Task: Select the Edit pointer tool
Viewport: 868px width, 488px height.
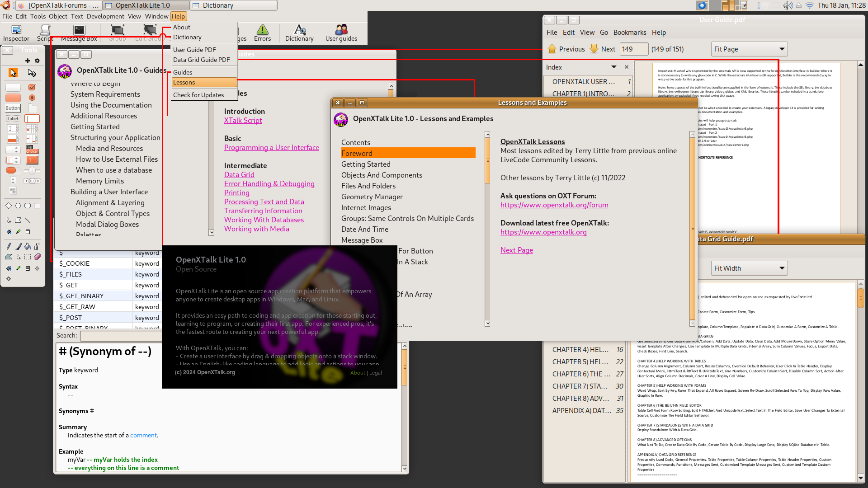Action: pos(32,73)
